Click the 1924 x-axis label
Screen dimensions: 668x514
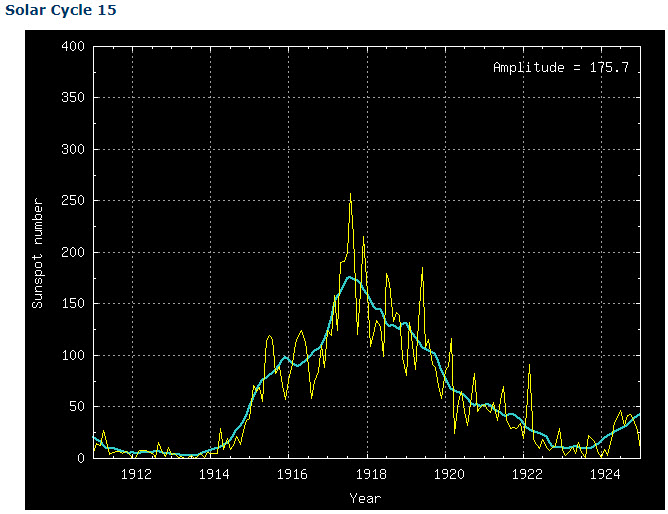click(x=605, y=474)
